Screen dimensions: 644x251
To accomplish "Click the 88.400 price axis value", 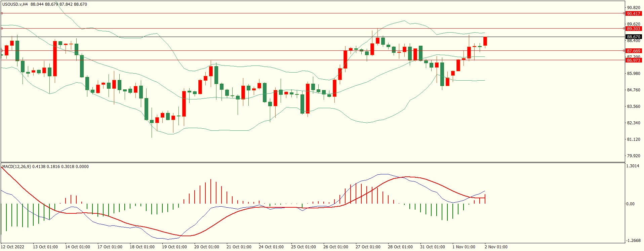I will 634,41.
